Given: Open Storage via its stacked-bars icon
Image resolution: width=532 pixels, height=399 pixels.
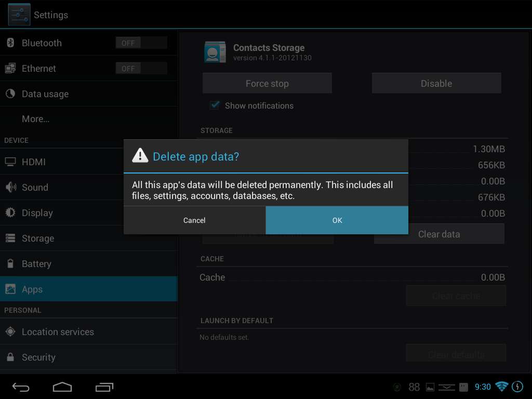Looking at the screenshot, I should pos(9,238).
